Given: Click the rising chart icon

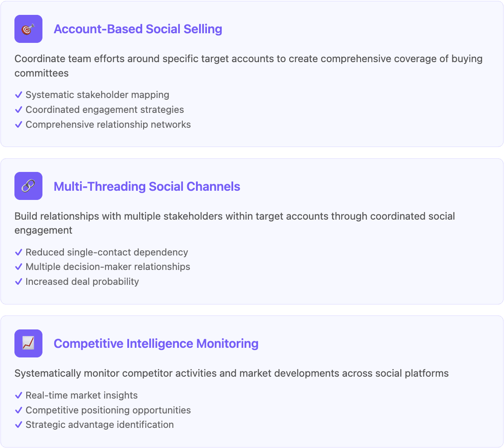Looking at the screenshot, I should pos(28,343).
